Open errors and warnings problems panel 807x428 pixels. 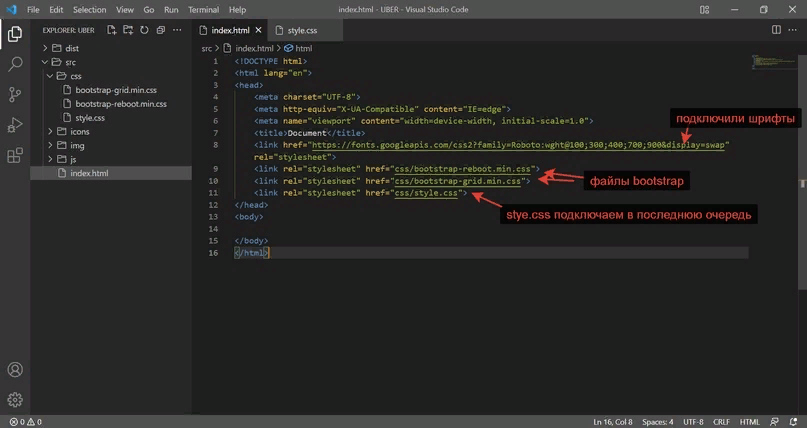(26, 422)
